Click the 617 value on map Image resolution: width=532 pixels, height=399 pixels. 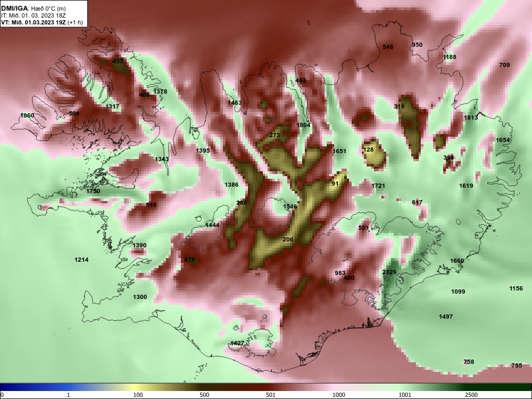tap(417, 203)
